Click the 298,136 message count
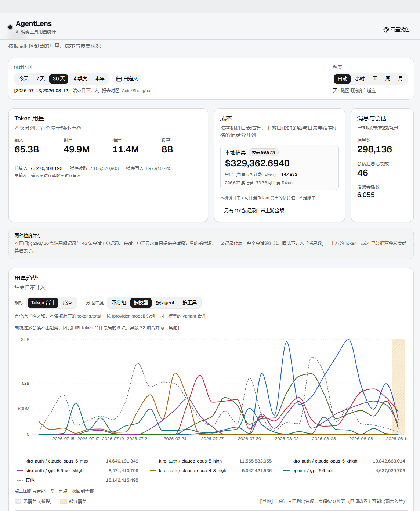 [x=374, y=149]
